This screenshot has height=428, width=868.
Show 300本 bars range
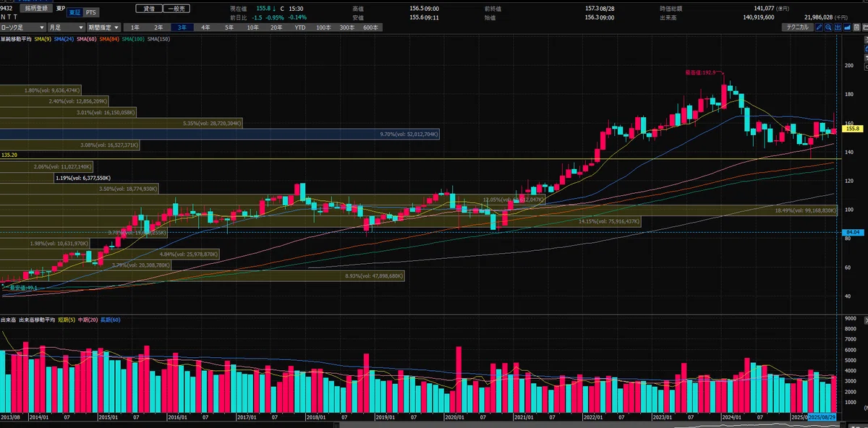(x=347, y=27)
